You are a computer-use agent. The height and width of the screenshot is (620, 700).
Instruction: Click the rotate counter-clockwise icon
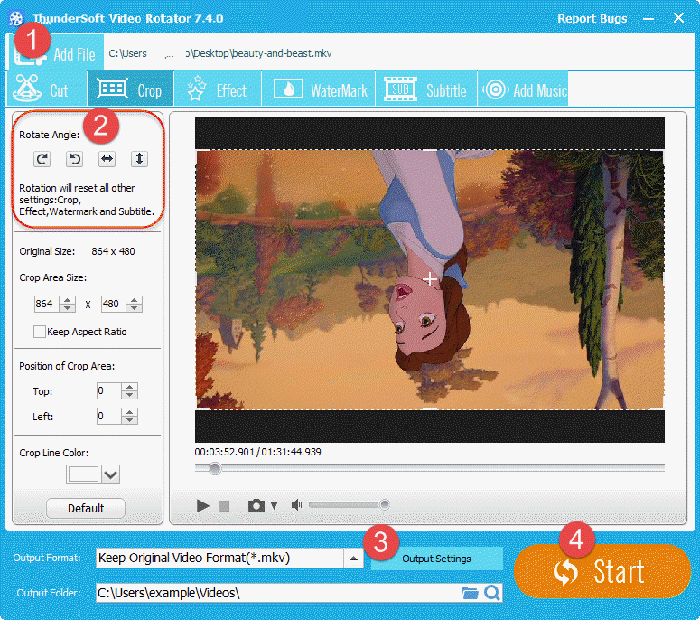click(x=74, y=159)
